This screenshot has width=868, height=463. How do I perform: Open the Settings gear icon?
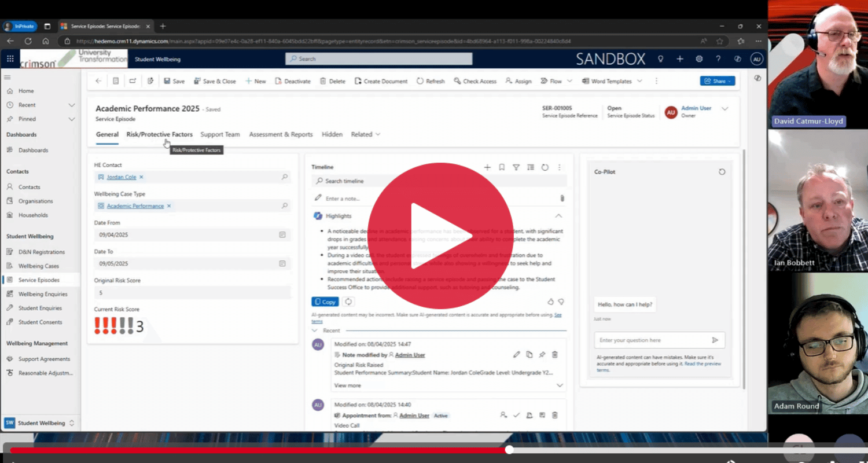[699, 59]
